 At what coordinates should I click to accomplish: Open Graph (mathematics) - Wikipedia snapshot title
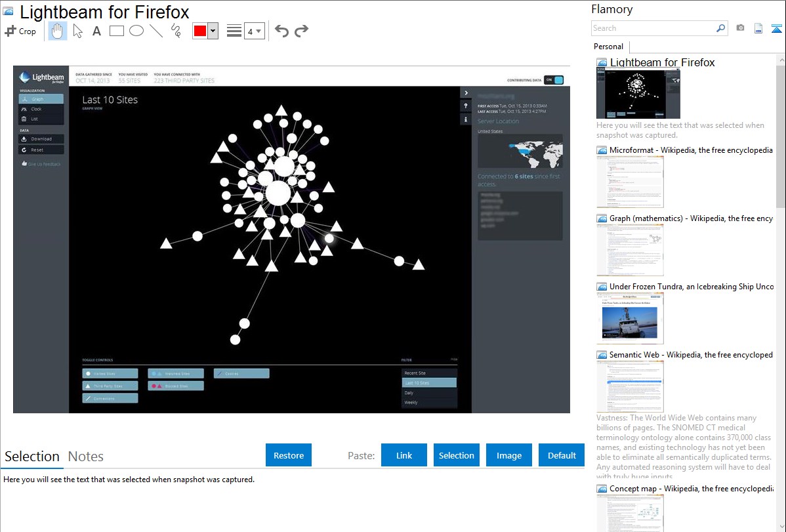click(691, 218)
